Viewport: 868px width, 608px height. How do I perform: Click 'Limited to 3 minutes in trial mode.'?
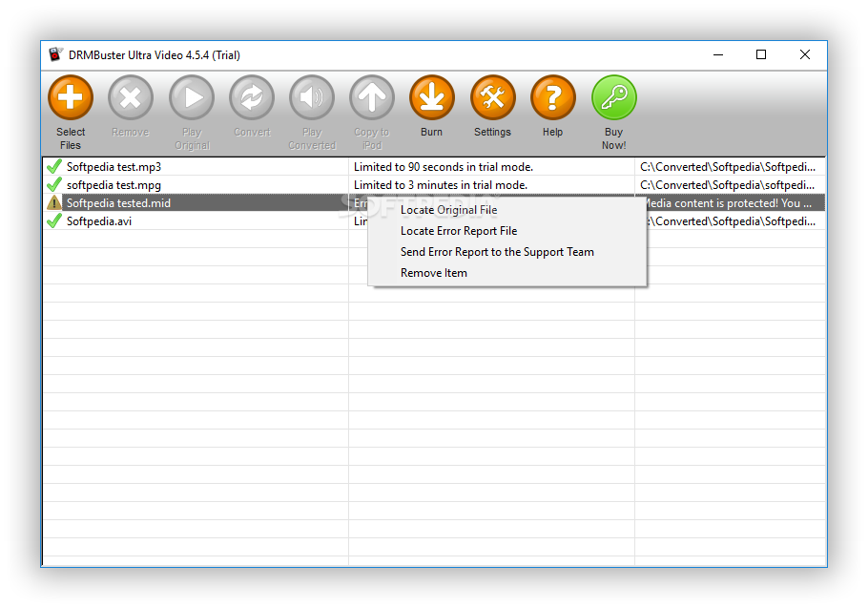[441, 185]
